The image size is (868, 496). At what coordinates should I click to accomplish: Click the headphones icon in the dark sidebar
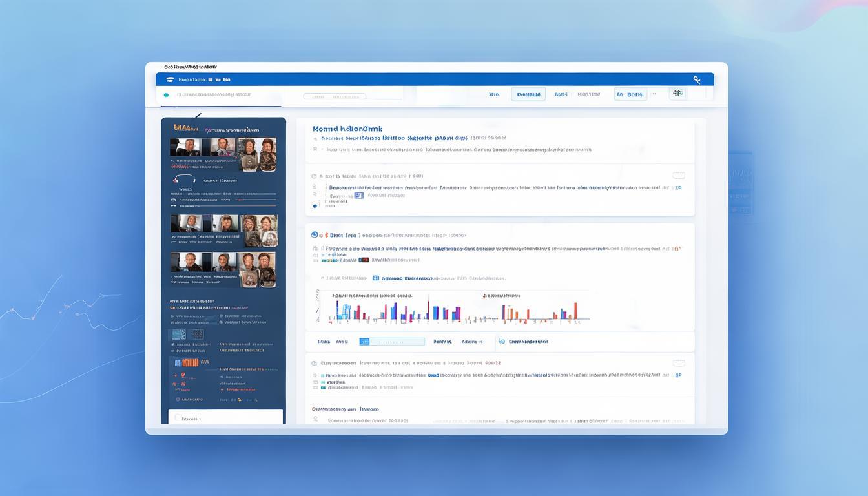(x=183, y=180)
